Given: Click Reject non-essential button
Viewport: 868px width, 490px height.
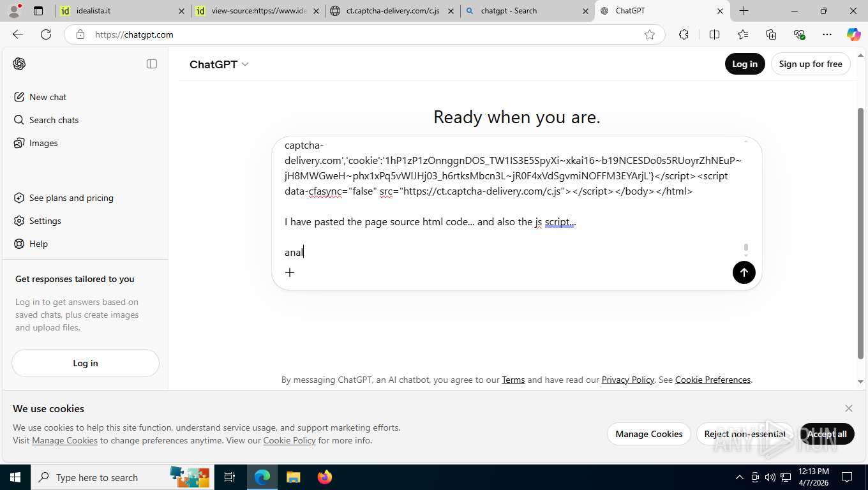Looking at the screenshot, I should [745, 434].
